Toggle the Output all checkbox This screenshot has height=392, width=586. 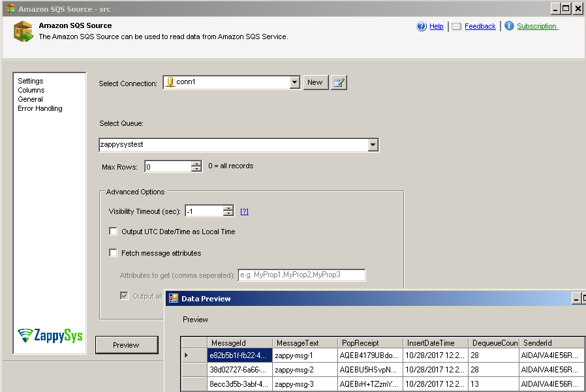(x=124, y=295)
